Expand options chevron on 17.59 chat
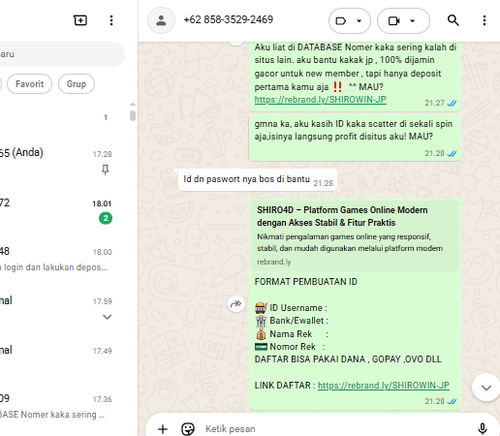The image size is (500, 436). (107, 317)
